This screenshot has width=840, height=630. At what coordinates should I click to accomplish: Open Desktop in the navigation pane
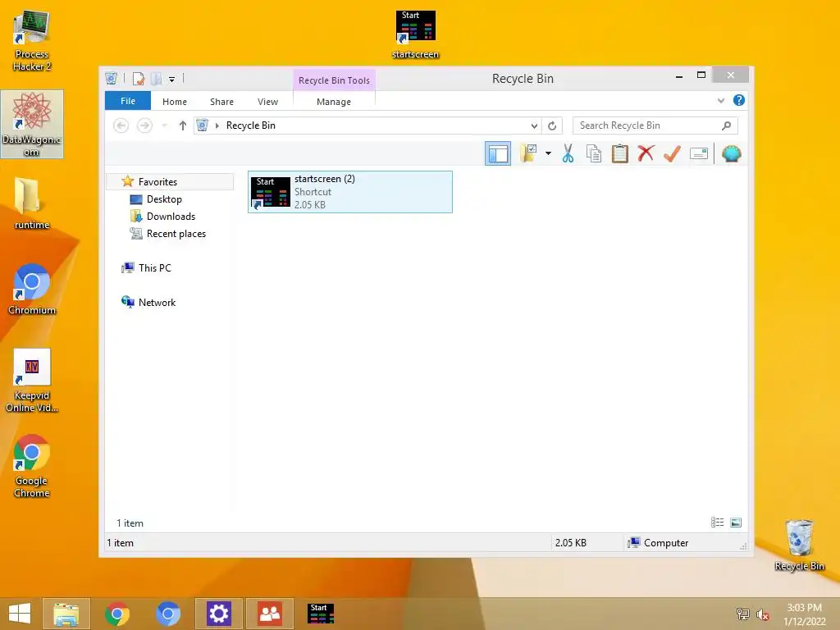click(x=164, y=199)
